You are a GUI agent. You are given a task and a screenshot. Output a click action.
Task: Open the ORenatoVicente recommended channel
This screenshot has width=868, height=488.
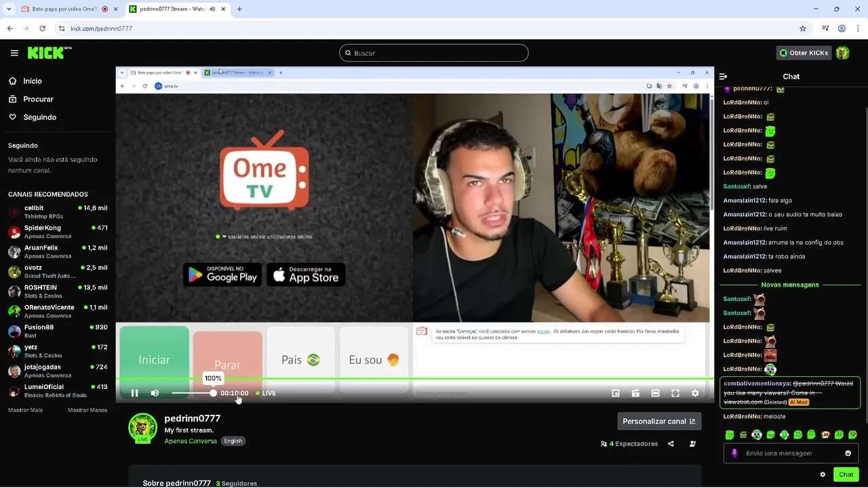pyautogui.click(x=58, y=311)
